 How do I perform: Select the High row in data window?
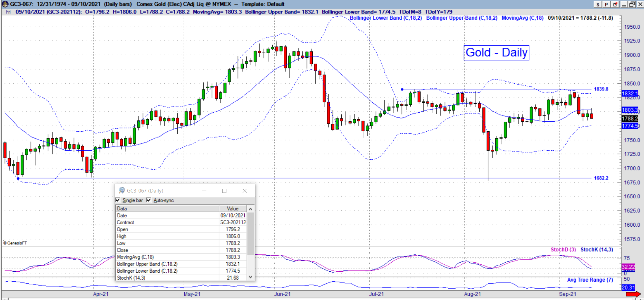182,236
